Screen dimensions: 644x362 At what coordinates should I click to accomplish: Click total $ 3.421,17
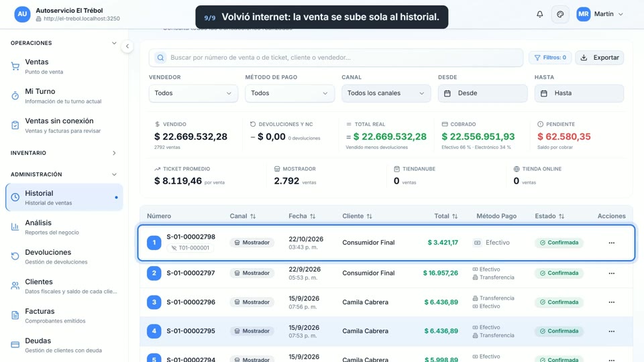tap(443, 243)
